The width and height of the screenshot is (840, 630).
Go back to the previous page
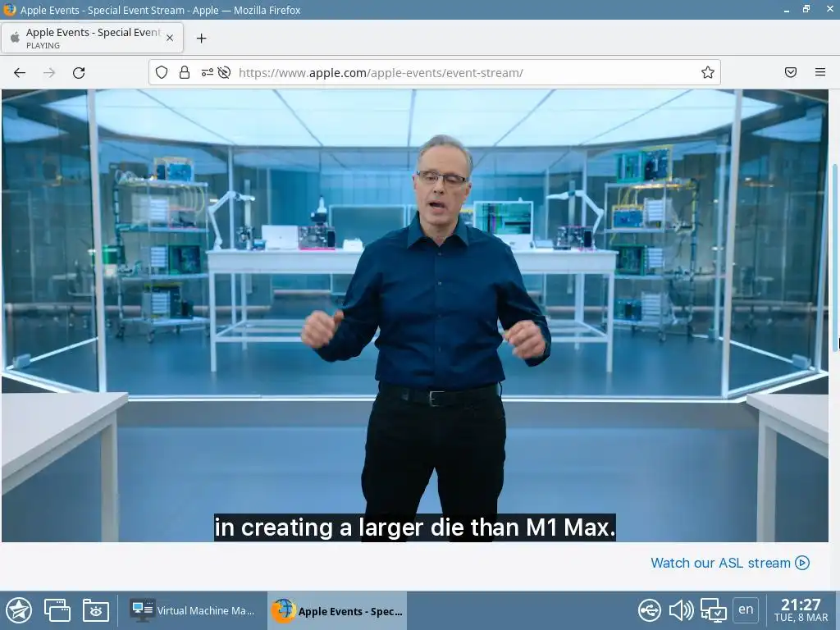click(20, 72)
